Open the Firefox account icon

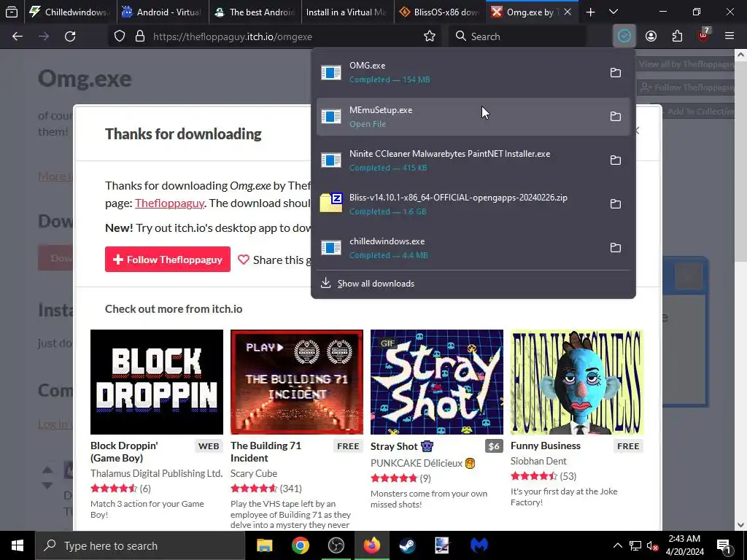(x=651, y=36)
